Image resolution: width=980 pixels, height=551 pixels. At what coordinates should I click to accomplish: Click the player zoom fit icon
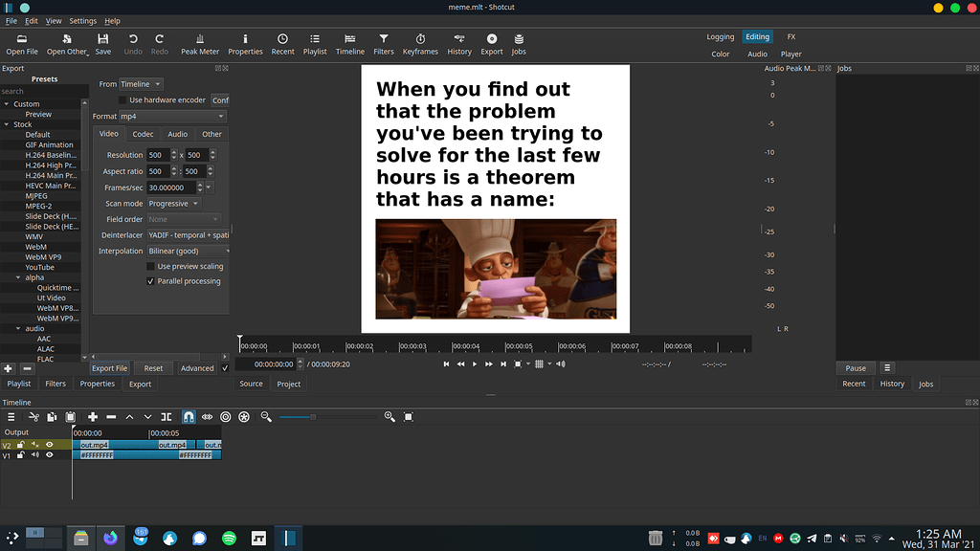[x=518, y=364]
